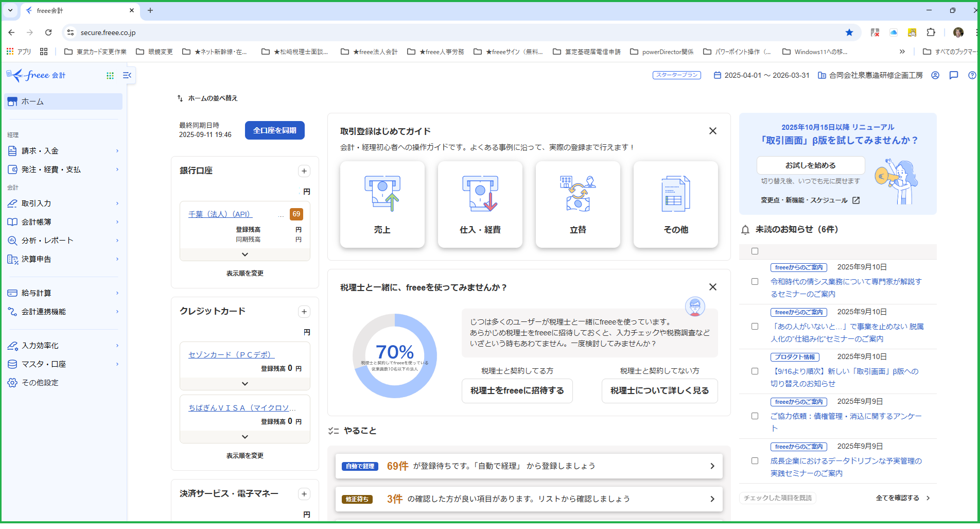This screenshot has width=980, height=529.
Task: Open マスタ・口座 in the sidebar
Action: (63, 364)
